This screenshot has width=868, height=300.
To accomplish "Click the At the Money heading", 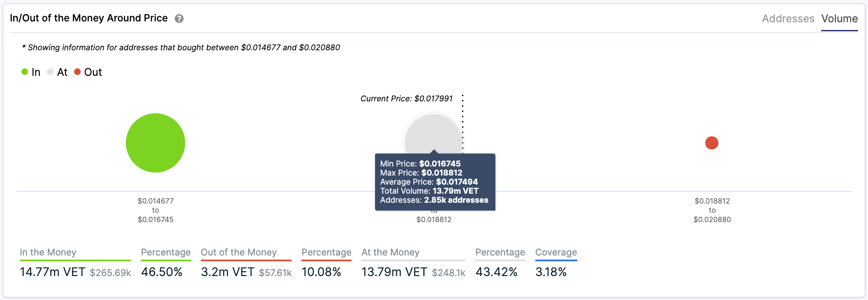I will click(390, 252).
